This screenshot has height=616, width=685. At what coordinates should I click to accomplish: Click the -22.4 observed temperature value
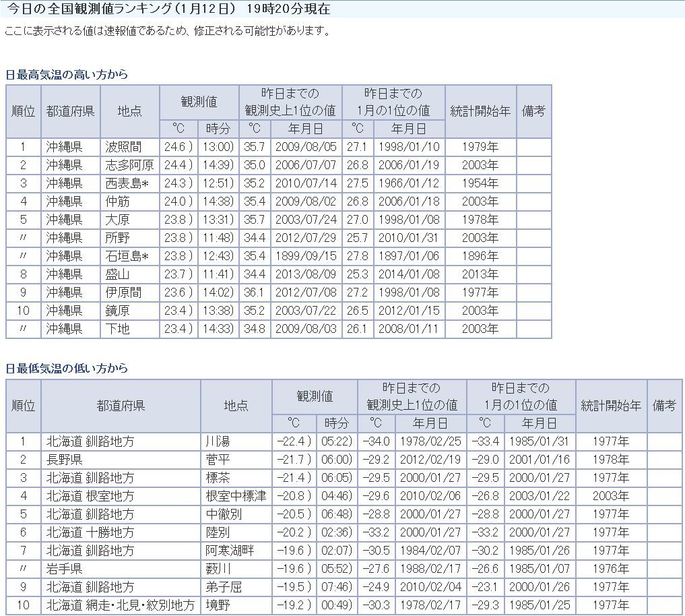click(x=294, y=441)
